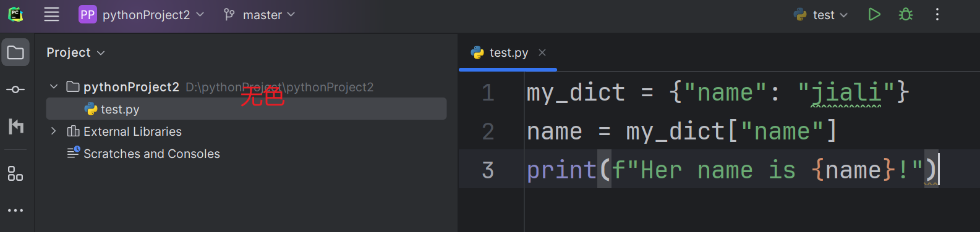The image size is (980, 232).
Task: Toggle the Project tool window folder icon
Action: (x=15, y=52)
